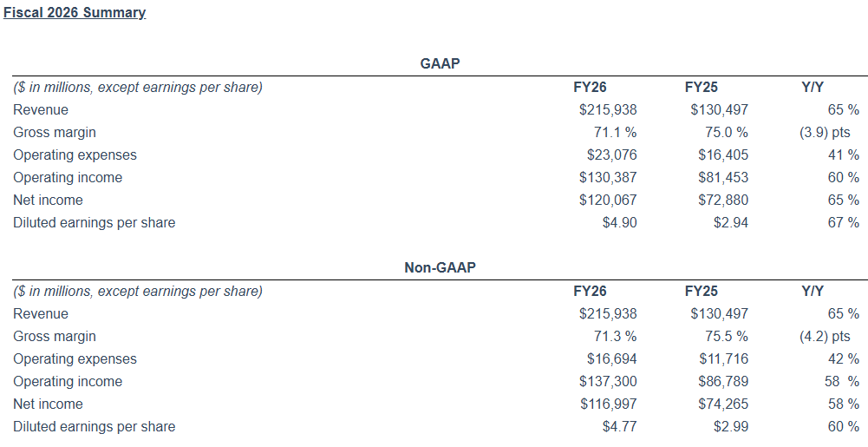868x447 pixels.
Task: Click the FY25 operating income $81,453
Action: point(722,178)
